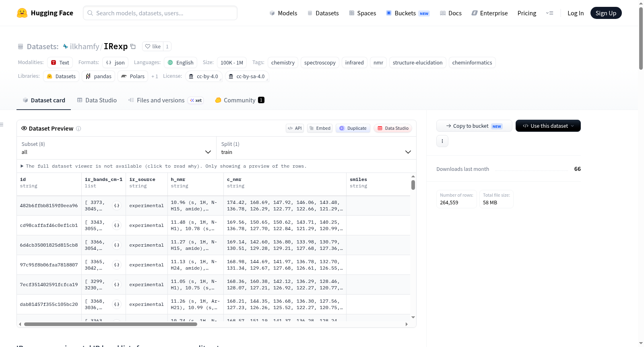Select the structure-elucidation tag
644x347 pixels.
pos(418,62)
